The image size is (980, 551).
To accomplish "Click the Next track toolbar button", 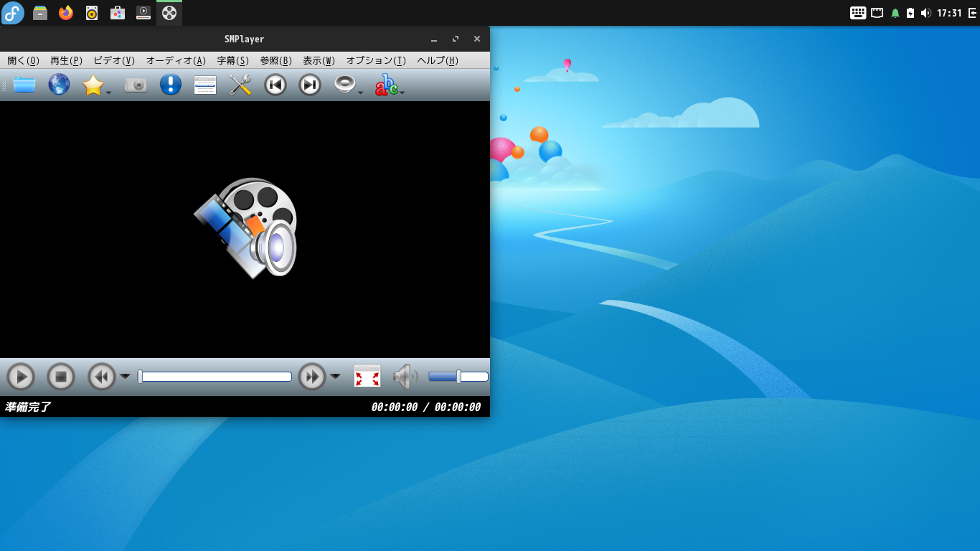I will click(310, 85).
